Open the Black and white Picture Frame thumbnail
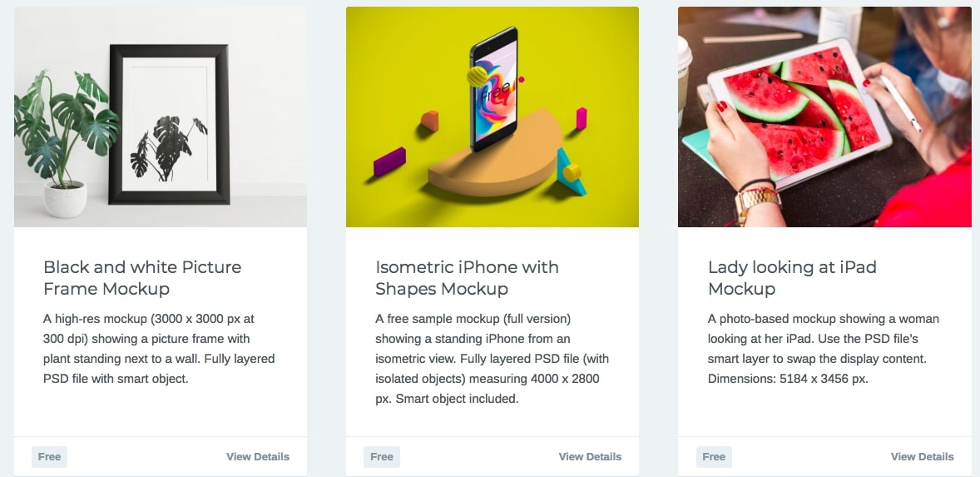 [160, 117]
